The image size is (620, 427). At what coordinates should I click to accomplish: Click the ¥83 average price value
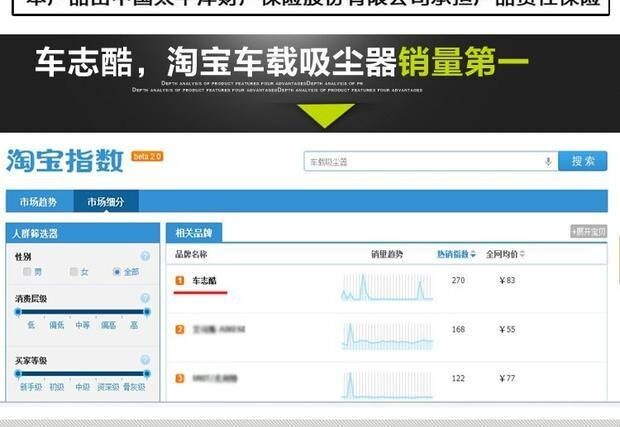pos(507,280)
